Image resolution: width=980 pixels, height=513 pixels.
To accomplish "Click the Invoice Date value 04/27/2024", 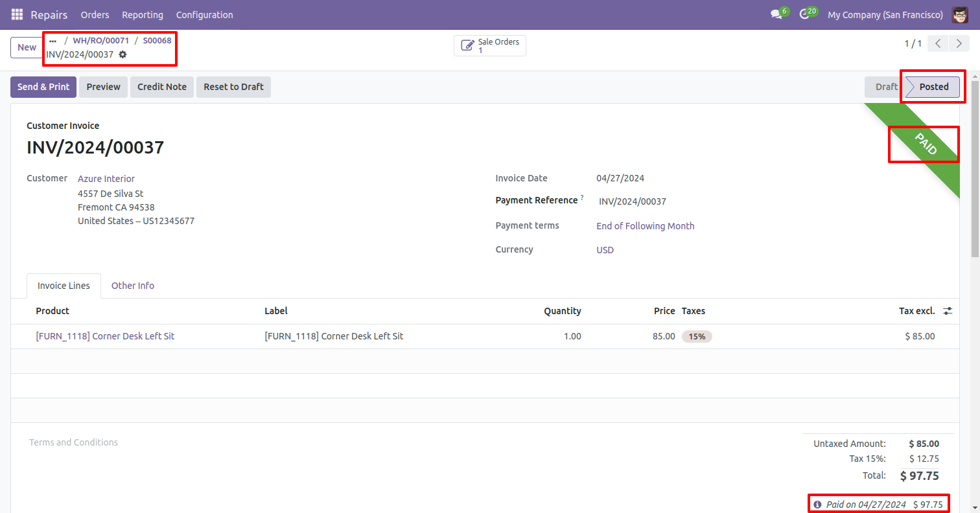I will point(620,178).
